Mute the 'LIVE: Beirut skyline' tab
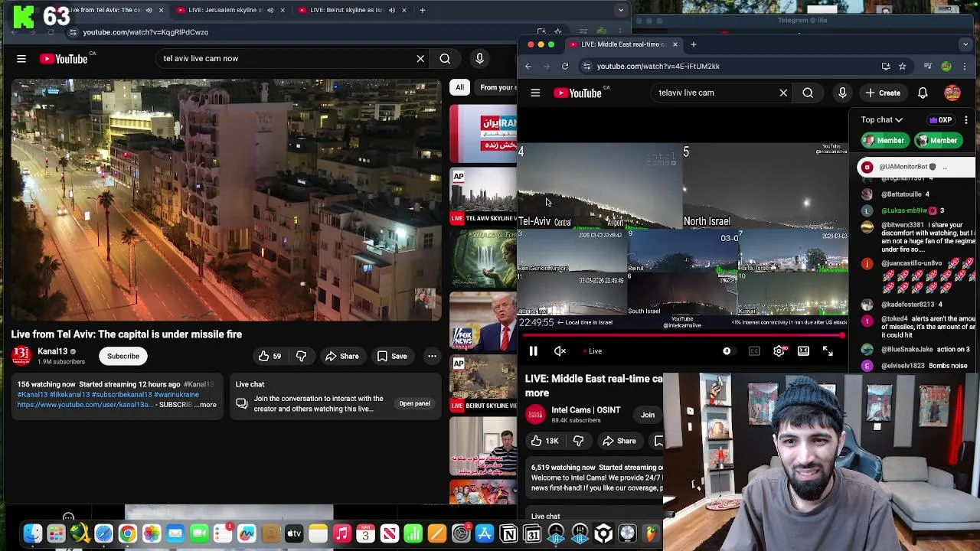This screenshot has width=980, height=551. point(392,10)
